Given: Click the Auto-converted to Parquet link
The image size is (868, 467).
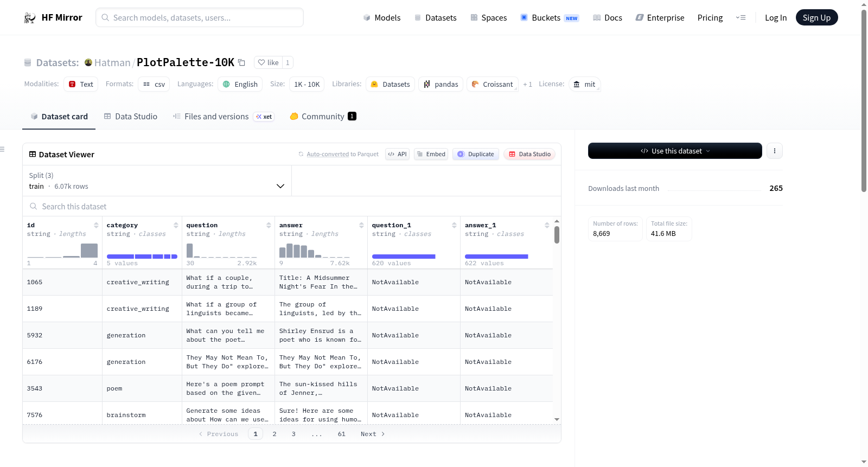Looking at the screenshot, I should click(342, 154).
